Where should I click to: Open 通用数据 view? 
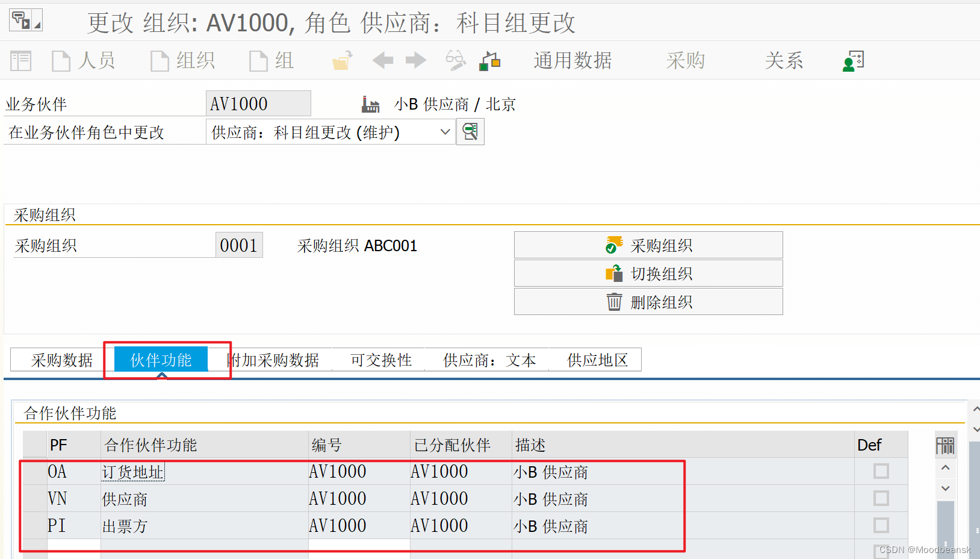[x=572, y=61]
